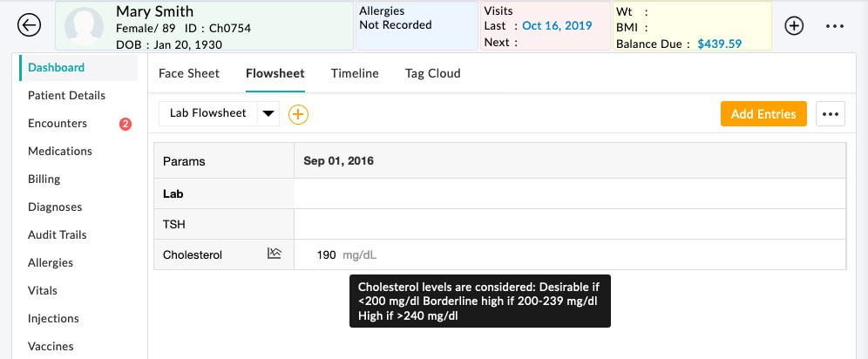Click the back arrow icon
868x359 pixels.
click(x=30, y=25)
